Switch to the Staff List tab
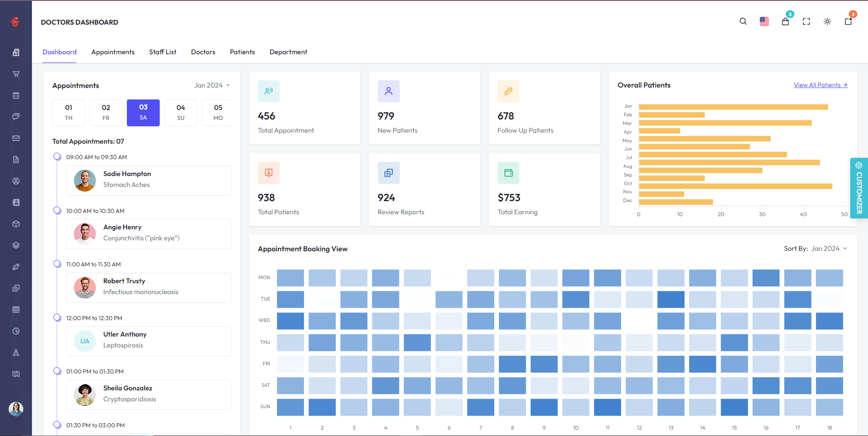 pyautogui.click(x=162, y=52)
